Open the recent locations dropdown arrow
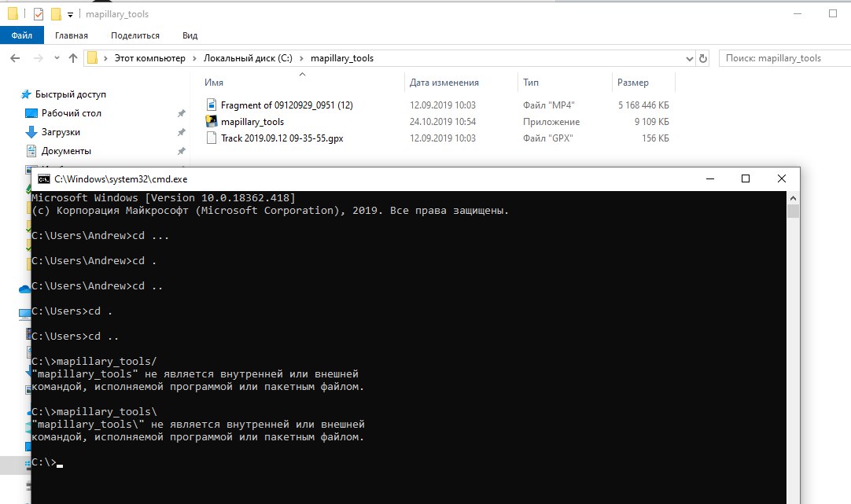This screenshot has width=851, height=504. [x=57, y=58]
